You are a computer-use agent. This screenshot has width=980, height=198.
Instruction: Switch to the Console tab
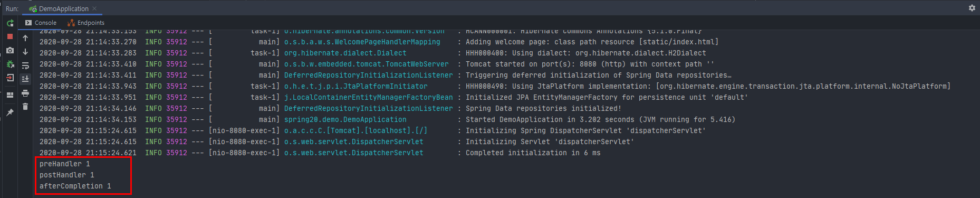[41, 23]
